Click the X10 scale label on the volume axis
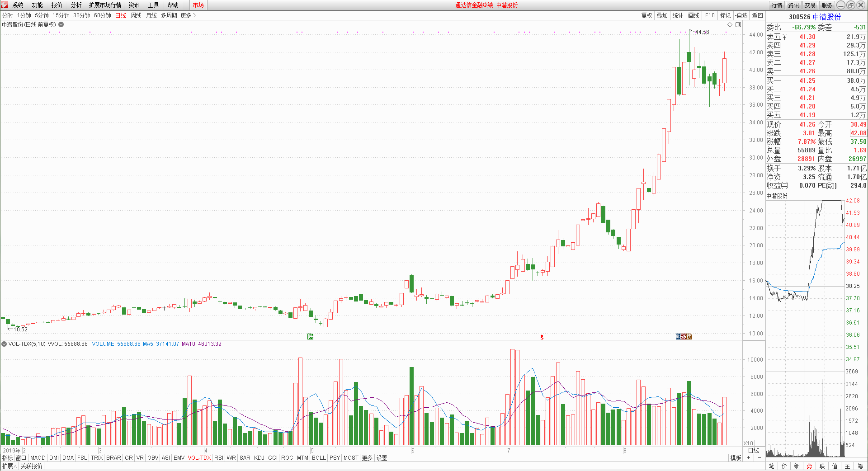 pyautogui.click(x=749, y=443)
